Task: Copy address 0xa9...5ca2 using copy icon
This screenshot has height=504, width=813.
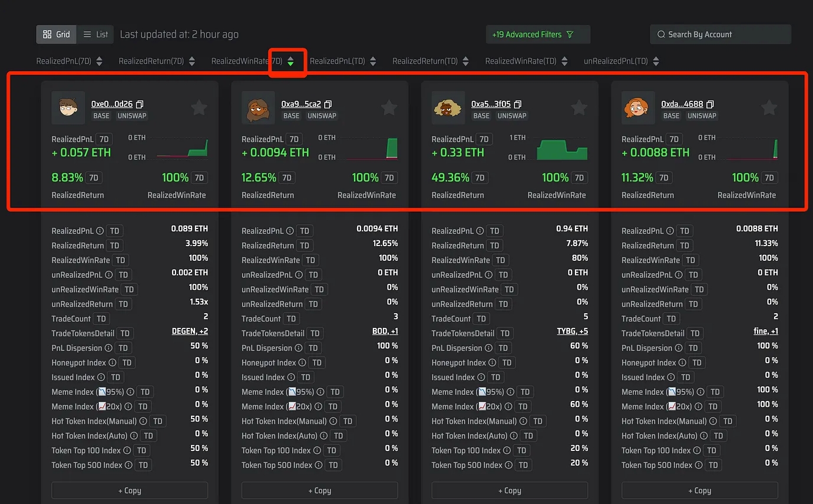Action: (x=328, y=104)
